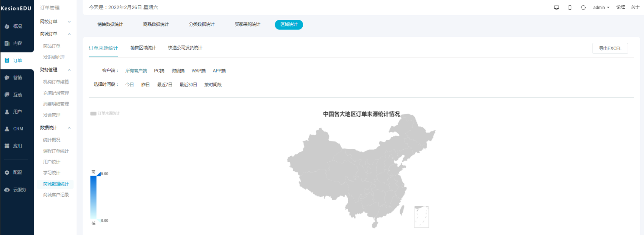Click the South China Sea inset map
The image size is (644, 235).
click(x=422, y=217)
